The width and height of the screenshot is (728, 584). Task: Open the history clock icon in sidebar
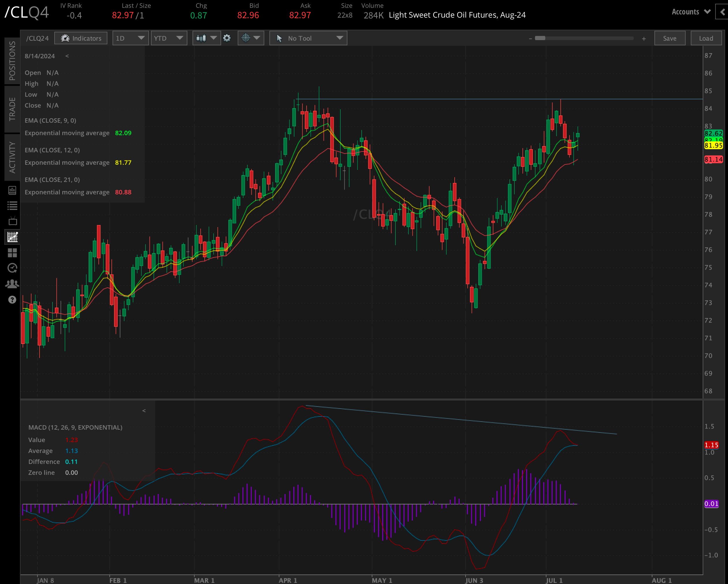point(12,268)
